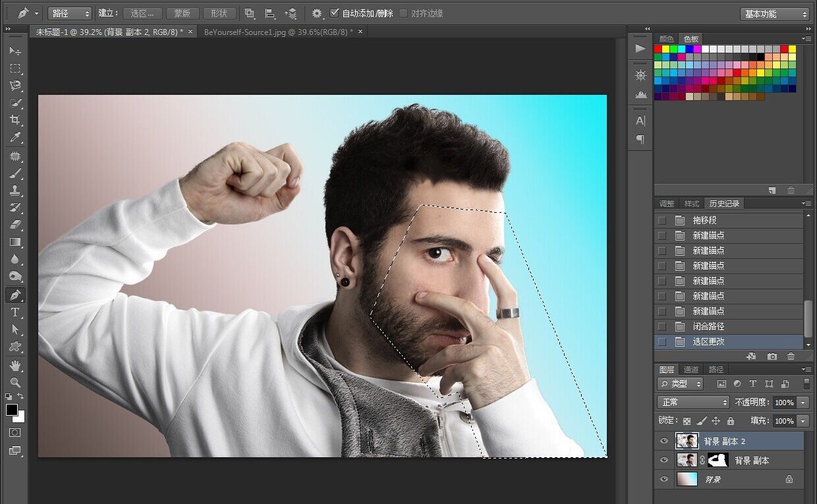Check 自动添加/删除 checkbox

[x=335, y=13]
